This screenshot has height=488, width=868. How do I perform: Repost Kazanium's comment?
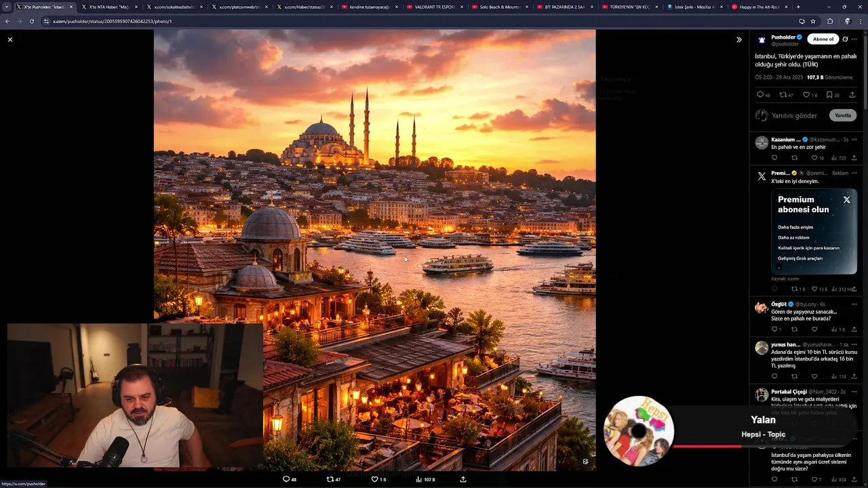794,158
